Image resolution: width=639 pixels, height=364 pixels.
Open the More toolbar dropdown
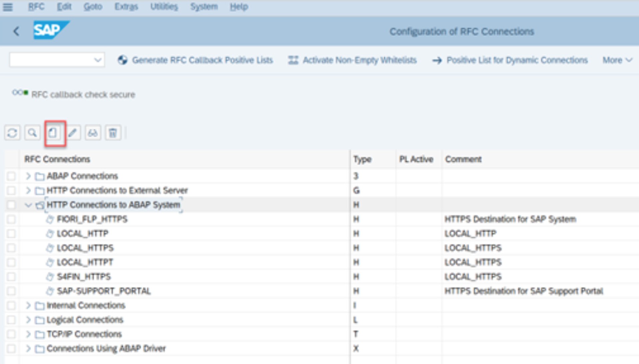coord(617,60)
